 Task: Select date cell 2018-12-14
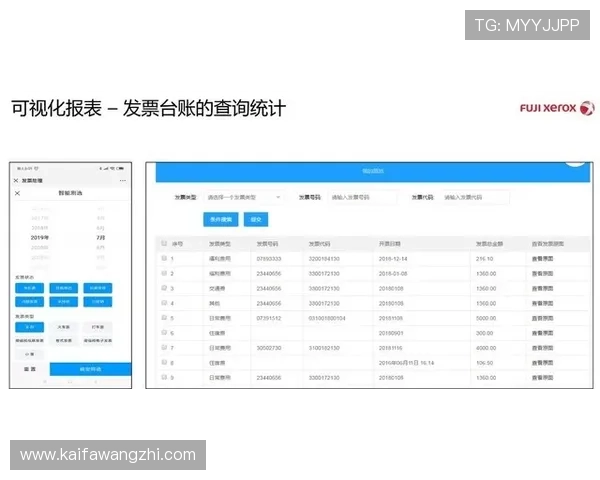pos(393,259)
